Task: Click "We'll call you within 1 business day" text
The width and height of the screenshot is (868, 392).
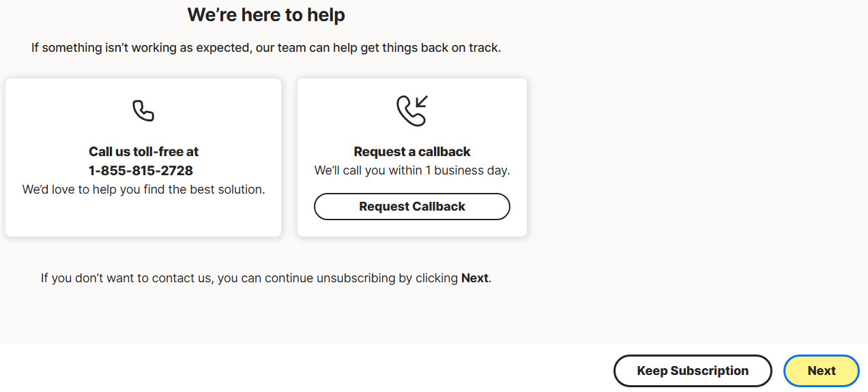Action: [412, 170]
